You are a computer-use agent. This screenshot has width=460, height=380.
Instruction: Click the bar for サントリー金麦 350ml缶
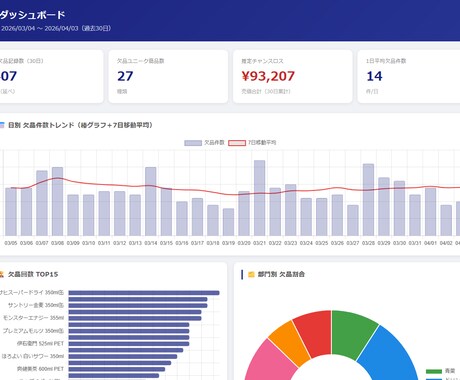[138, 305]
